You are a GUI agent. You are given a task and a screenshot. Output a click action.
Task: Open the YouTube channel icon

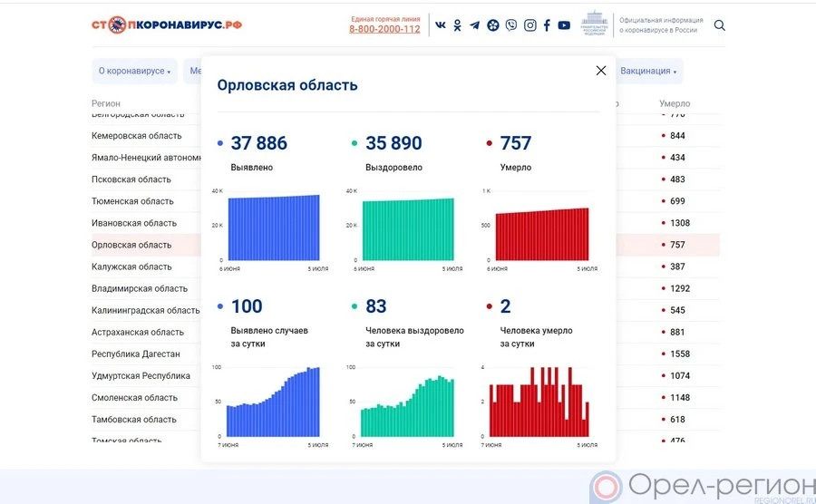tap(564, 25)
